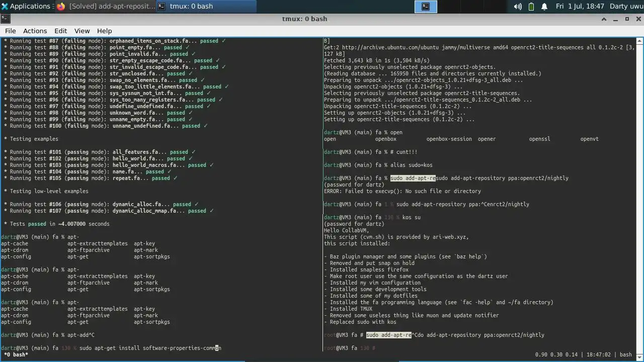The image size is (644, 362).
Task: Click the 'repeat.fa' test #105 line
Action: point(91,178)
